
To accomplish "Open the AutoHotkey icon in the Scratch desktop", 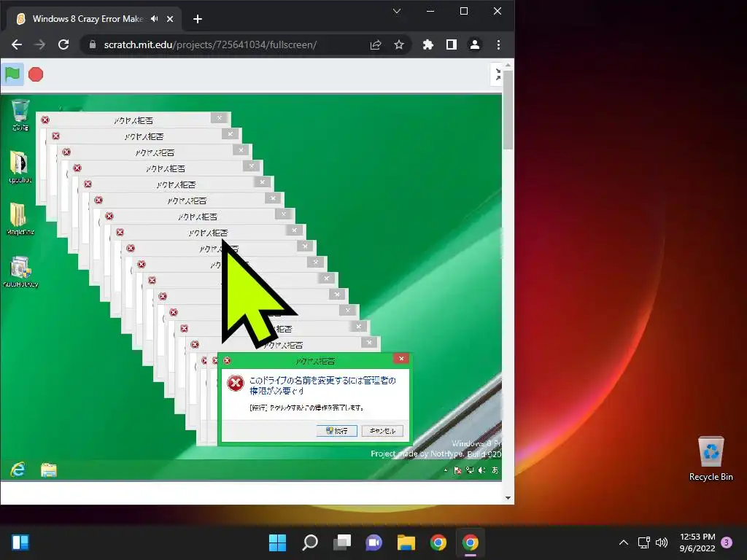I will [x=20, y=271].
